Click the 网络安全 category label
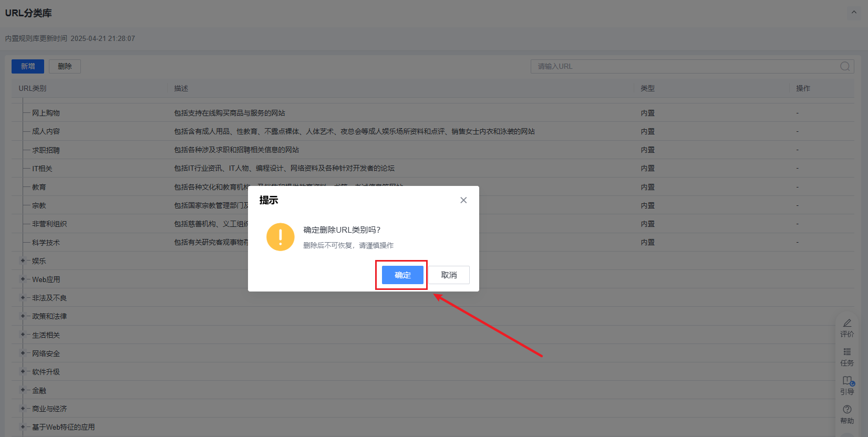The width and height of the screenshot is (868, 437). click(x=46, y=353)
